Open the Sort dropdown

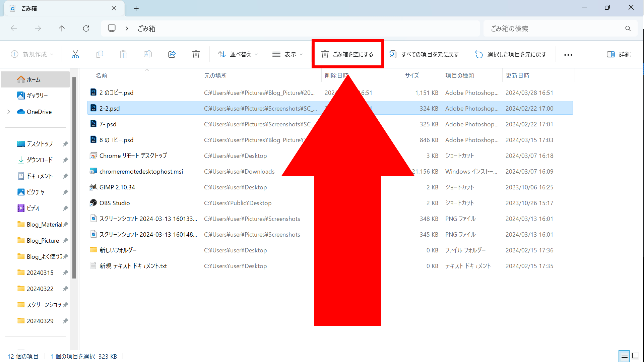click(x=238, y=54)
